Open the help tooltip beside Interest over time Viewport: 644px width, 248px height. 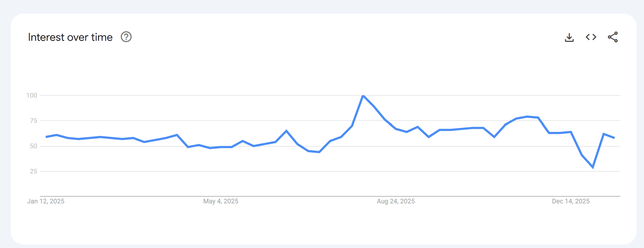pyautogui.click(x=126, y=37)
